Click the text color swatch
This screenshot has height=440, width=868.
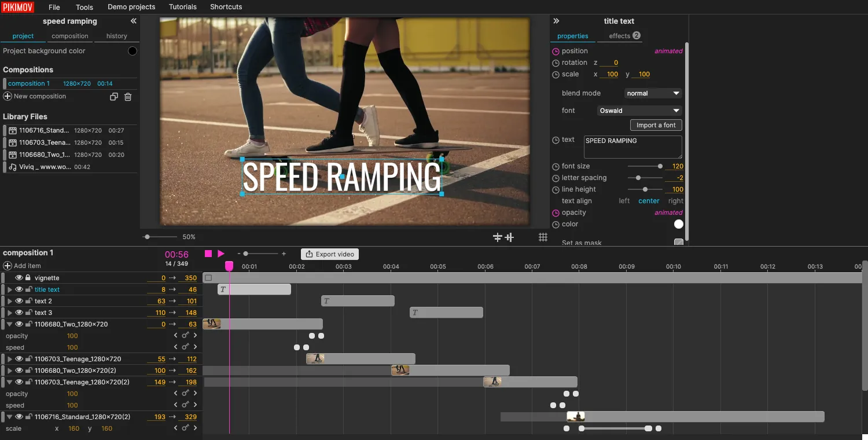(678, 224)
